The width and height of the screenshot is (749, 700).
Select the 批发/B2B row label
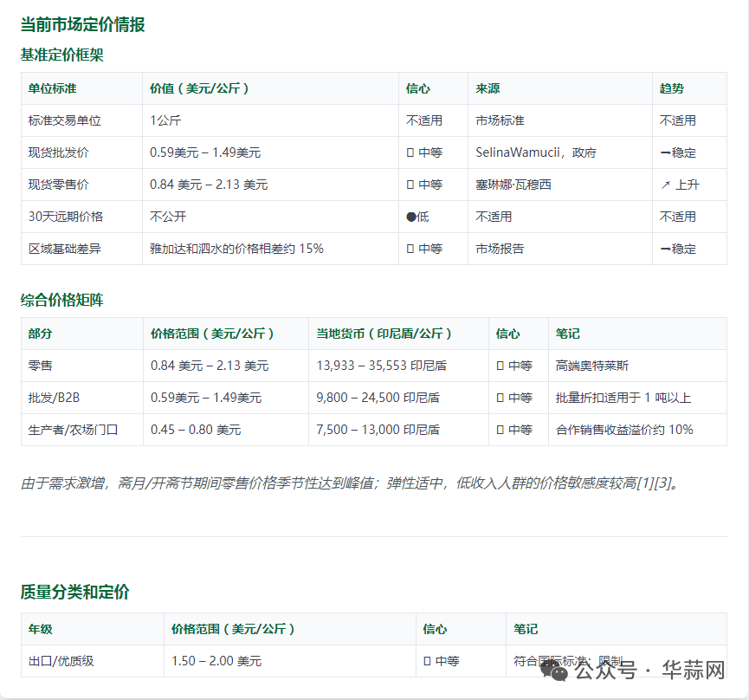tap(54, 398)
